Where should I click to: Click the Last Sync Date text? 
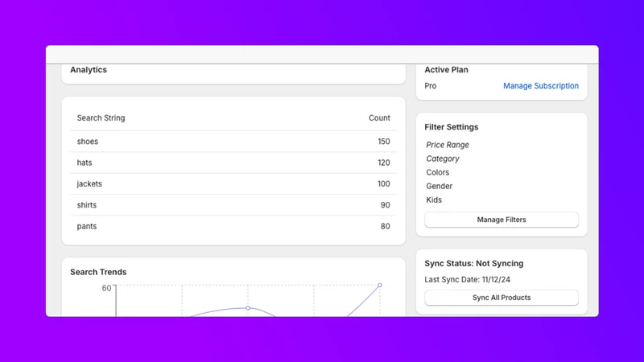click(x=467, y=279)
